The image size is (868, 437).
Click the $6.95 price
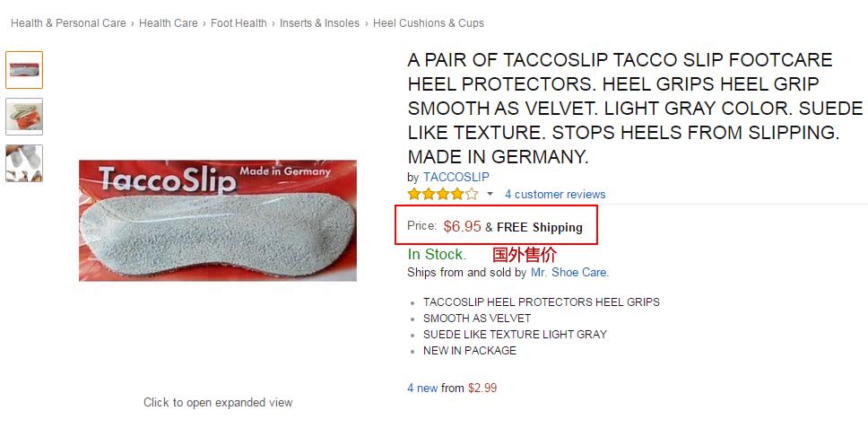(x=462, y=226)
